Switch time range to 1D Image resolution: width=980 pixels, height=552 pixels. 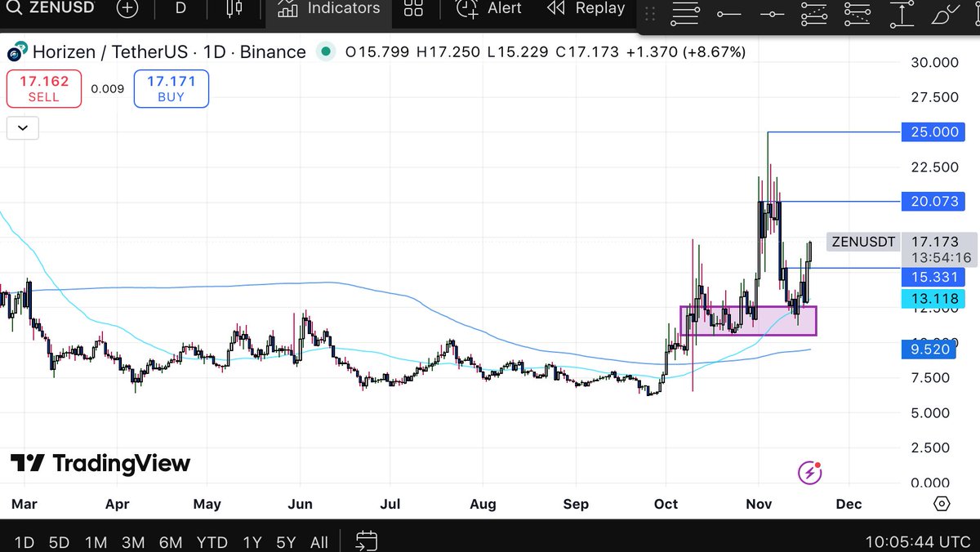(x=24, y=542)
